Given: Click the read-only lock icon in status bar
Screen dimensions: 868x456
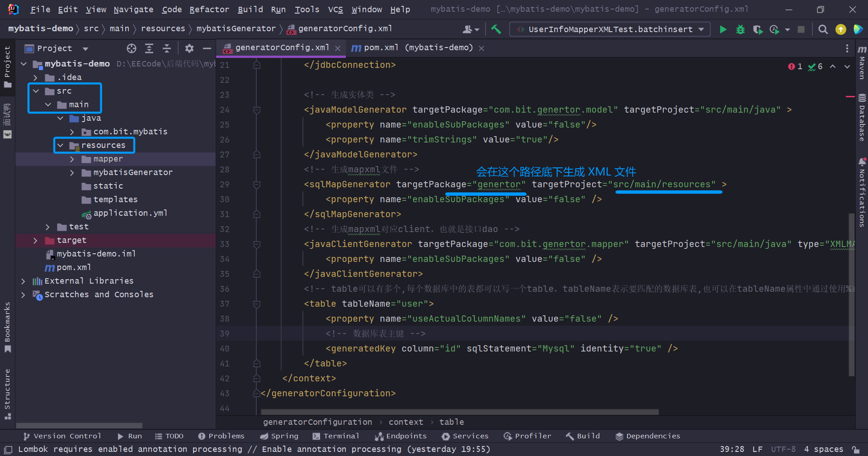Looking at the screenshot, I should [856, 449].
